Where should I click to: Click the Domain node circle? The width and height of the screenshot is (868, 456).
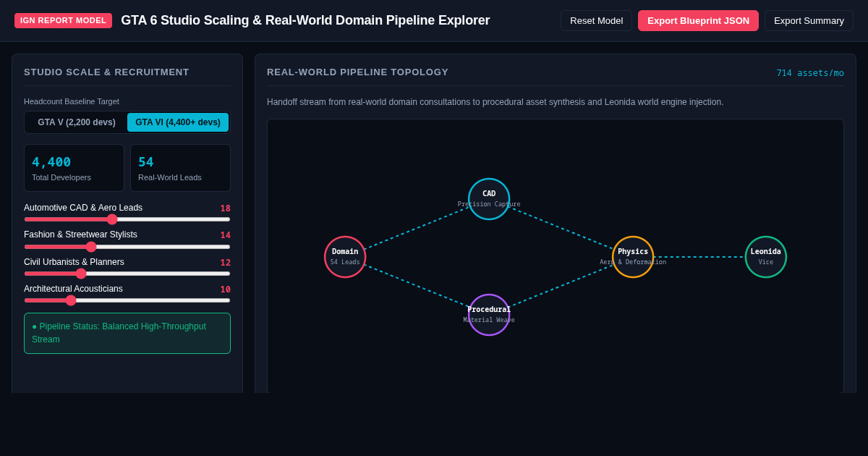click(345, 257)
